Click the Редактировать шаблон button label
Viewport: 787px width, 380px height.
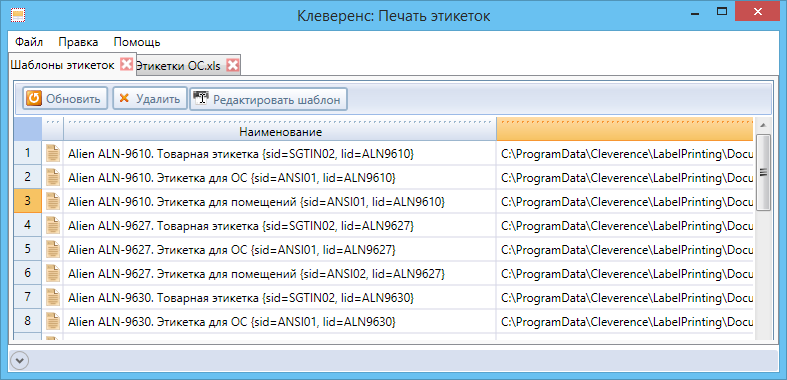click(x=277, y=99)
